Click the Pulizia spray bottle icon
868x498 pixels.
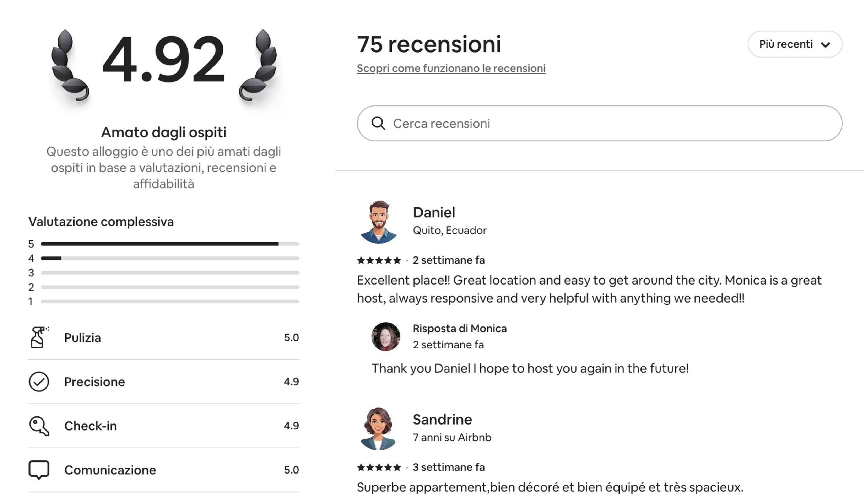tap(38, 337)
